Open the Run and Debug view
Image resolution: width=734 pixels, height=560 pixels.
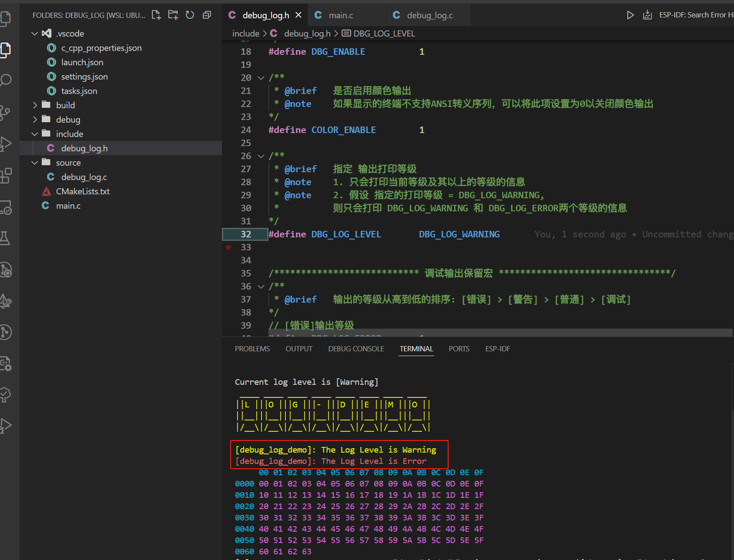pyautogui.click(x=5, y=144)
